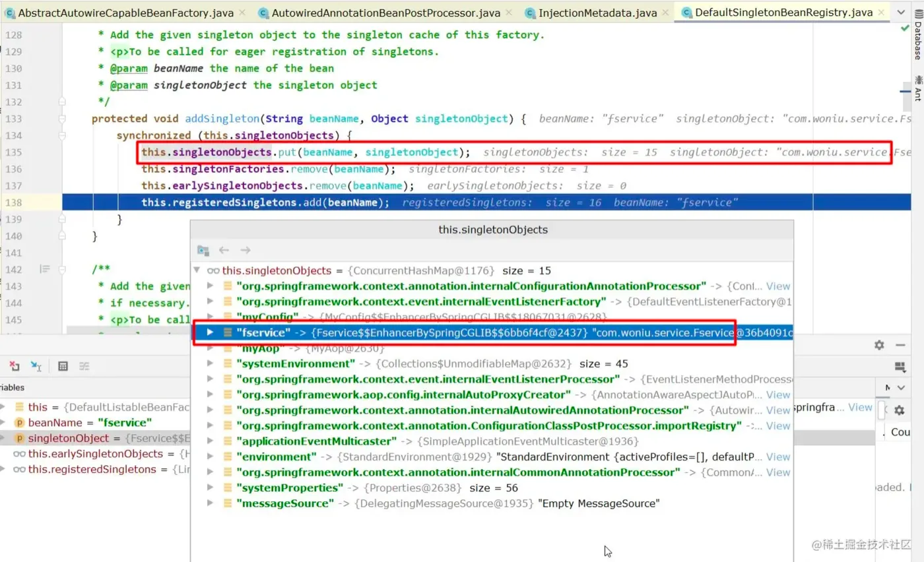The image size is (924, 562).
Task: Click the back arrow in the singletonObjects popup
Action: pos(224,250)
